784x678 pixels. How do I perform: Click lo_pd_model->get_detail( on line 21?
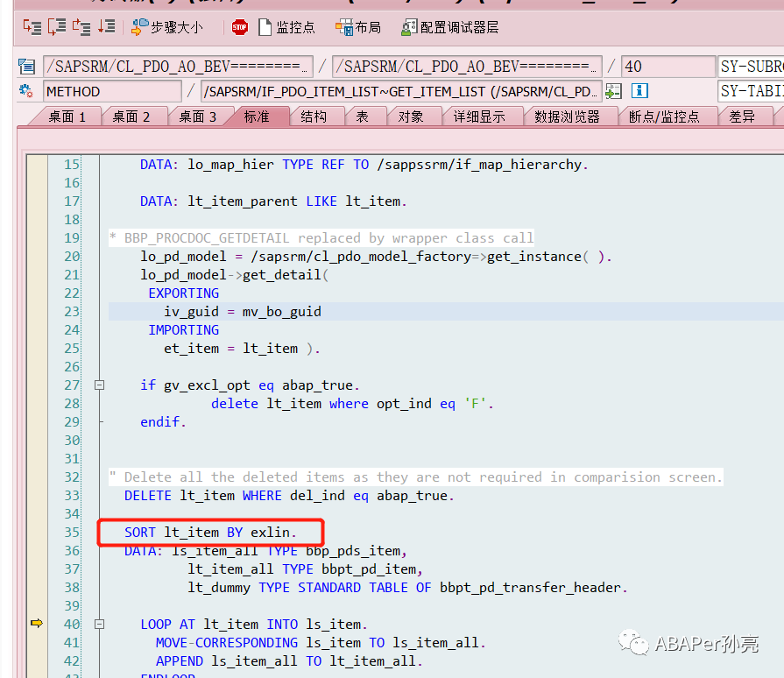pos(235,275)
